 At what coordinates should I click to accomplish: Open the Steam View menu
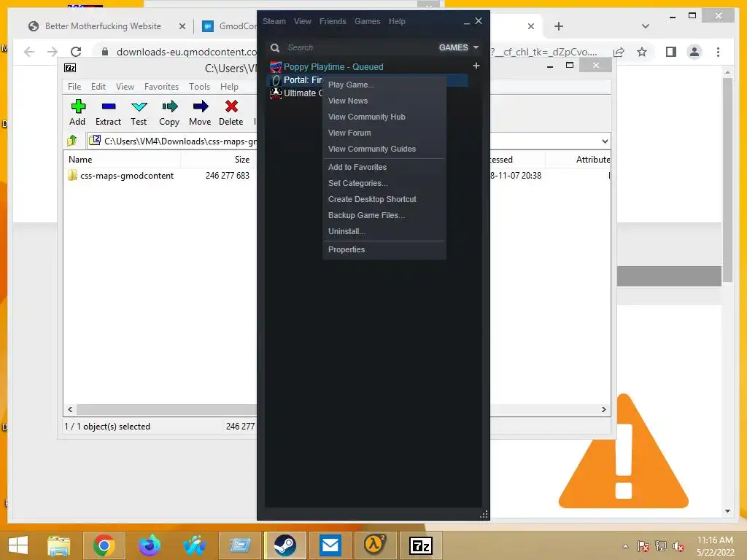click(303, 21)
